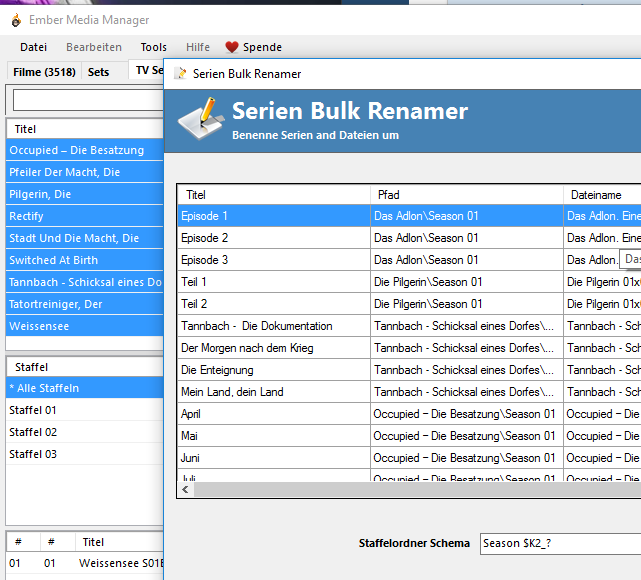Select * Alle Staffeln row
Screen dimensions: 641x580
point(84,388)
